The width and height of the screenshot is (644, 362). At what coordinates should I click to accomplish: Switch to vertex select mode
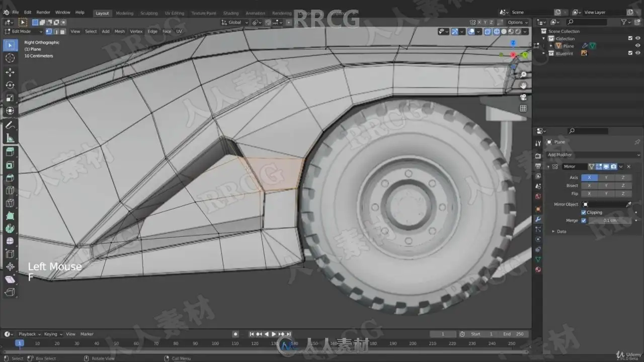(49, 31)
